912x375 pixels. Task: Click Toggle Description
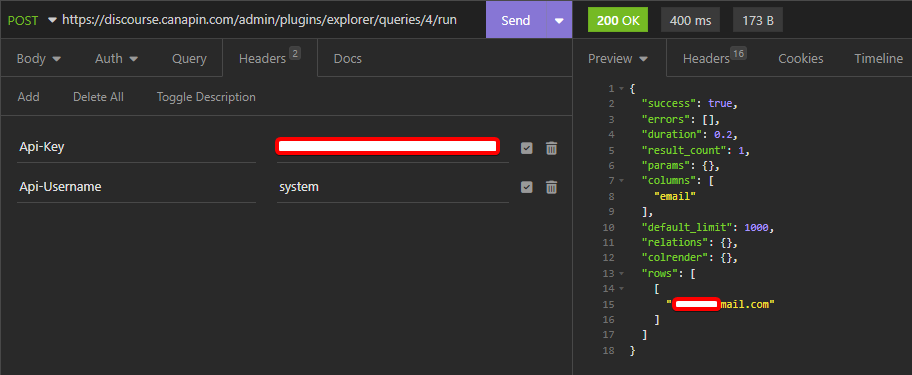point(206,97)
